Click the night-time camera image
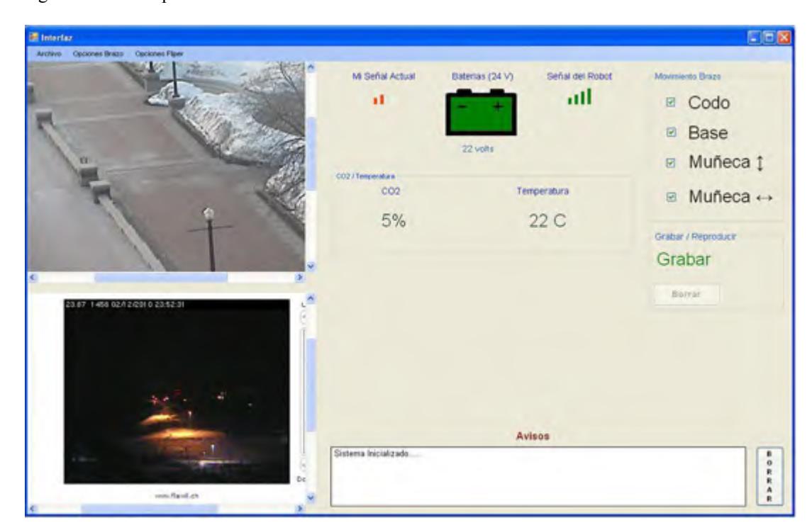This screenshot has width=812, height=525. 177,392
